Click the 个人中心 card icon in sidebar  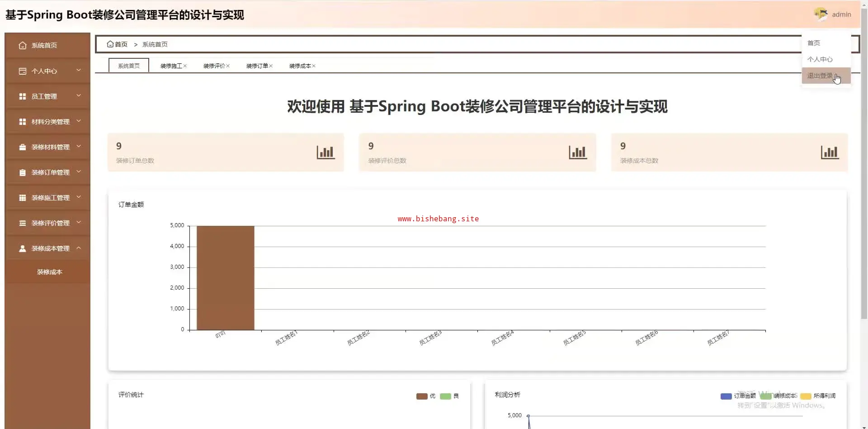coord(22,71)
